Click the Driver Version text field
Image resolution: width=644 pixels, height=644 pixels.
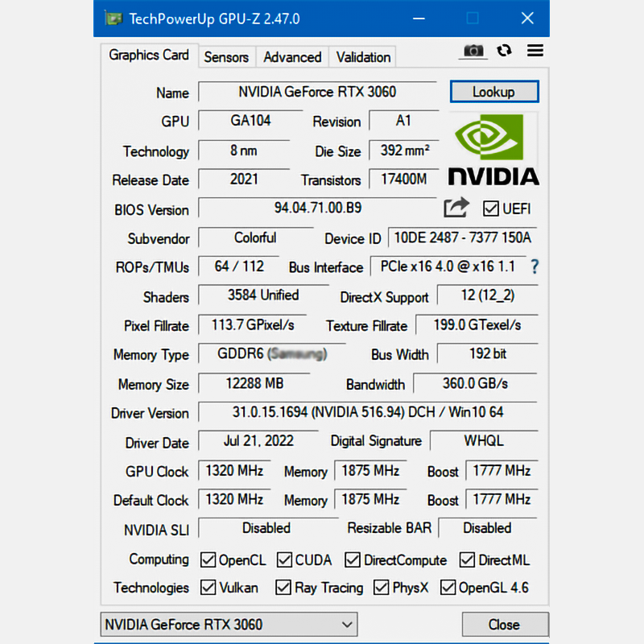point(367,413)
